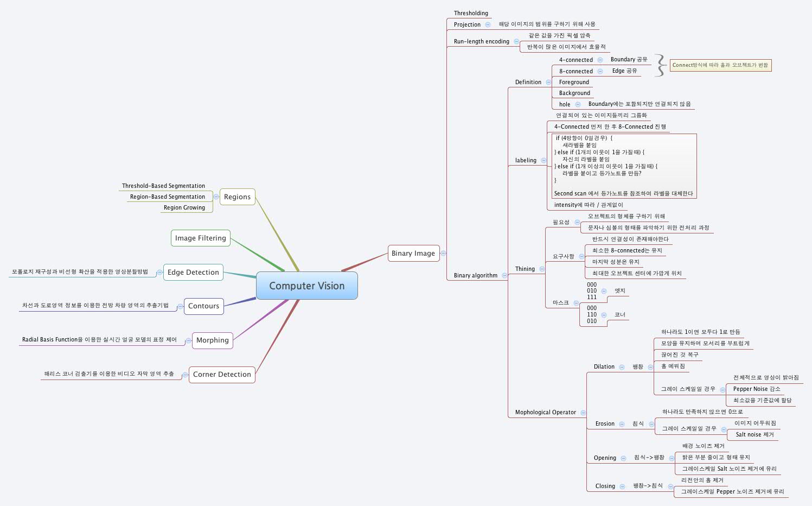Viewport: 812px width, 506px height.
Task: Collapse the Closing subtopic
Action: pos(622,486)
